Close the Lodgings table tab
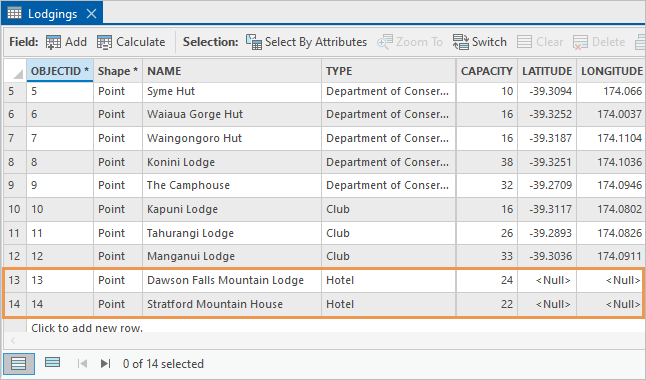 [x=91, y=14]
